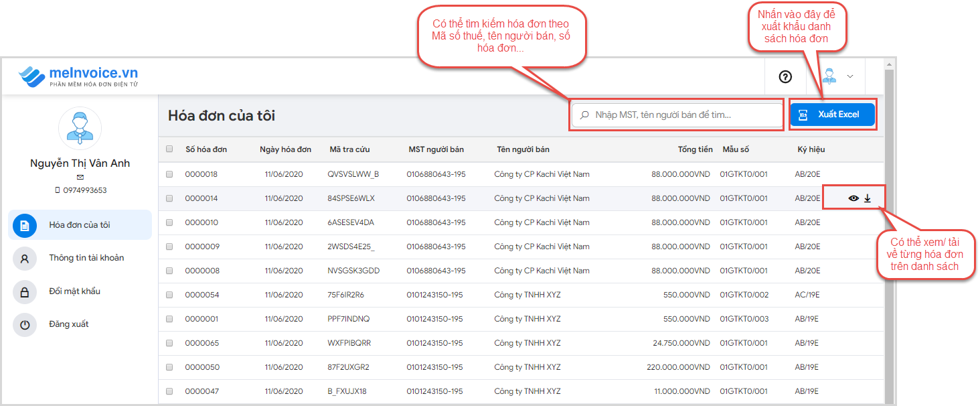This screenshot has width=980, height=406.
Task: Focus the Nhập MST search field
Action: (x=677, y=115)
